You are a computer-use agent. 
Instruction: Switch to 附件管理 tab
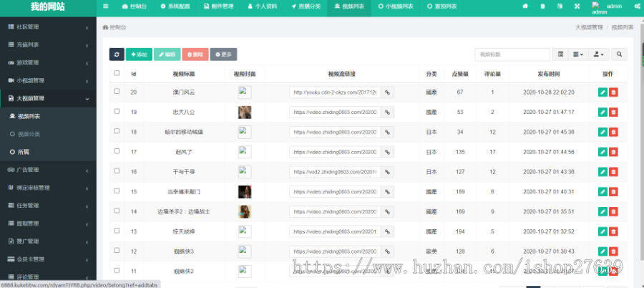click(218, 6)
